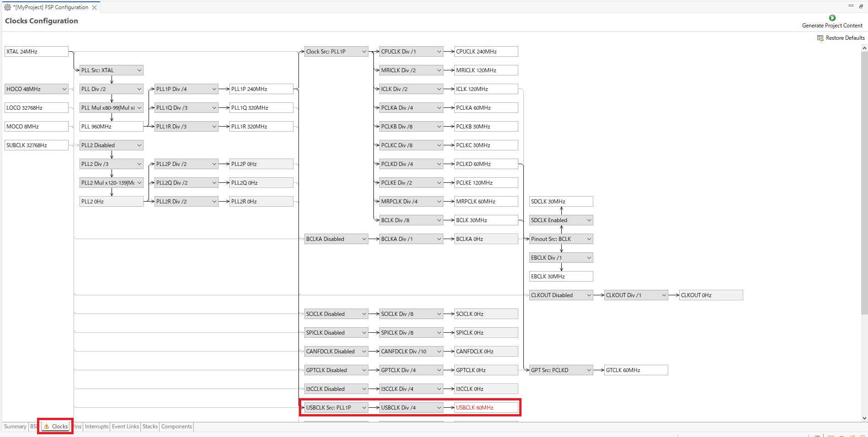Open the USBCLK Div /4 dropdown
The width and height of the screenshot is (868, 437).
(411, 408)
